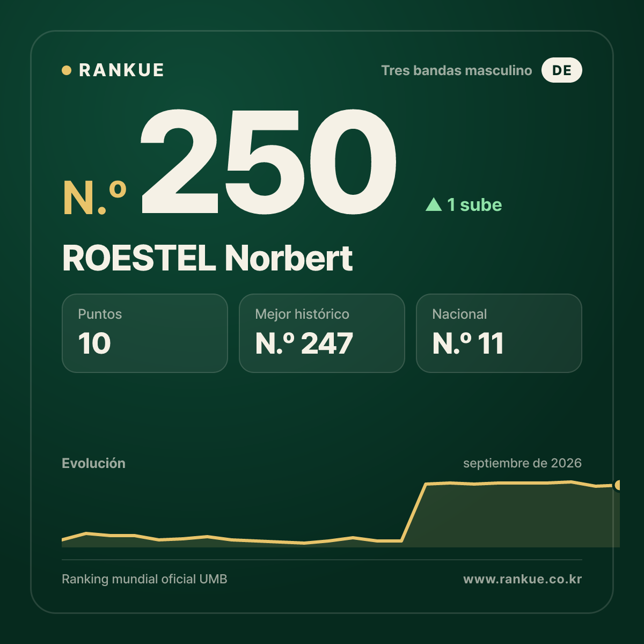Image resolution: width=644 pixels, height=644 pixels.
Task: Click the RANKUE logo text
Action: pyautogui.click(x=121, y=70)
